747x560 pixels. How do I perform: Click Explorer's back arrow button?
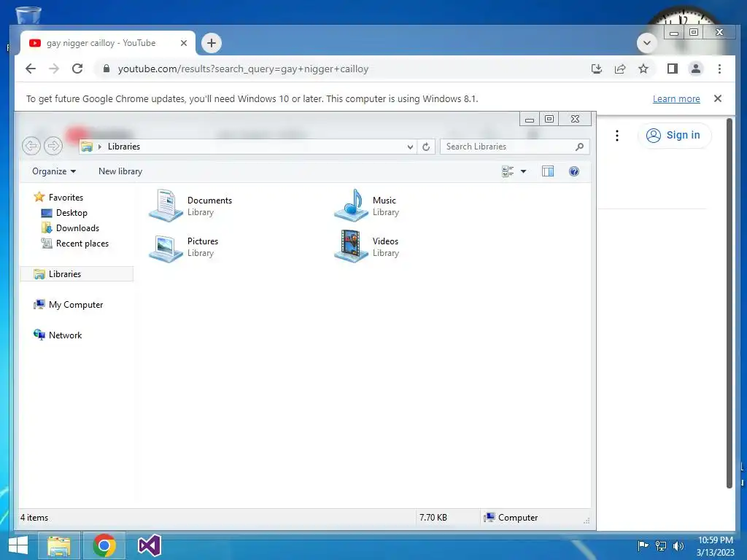pos(31,146)
